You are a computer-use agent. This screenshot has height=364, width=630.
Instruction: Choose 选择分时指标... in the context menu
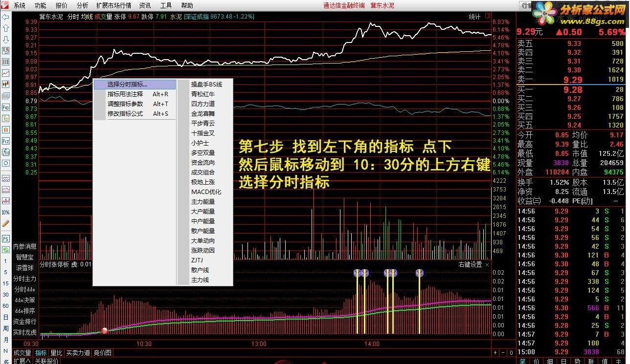coord(135,85)
